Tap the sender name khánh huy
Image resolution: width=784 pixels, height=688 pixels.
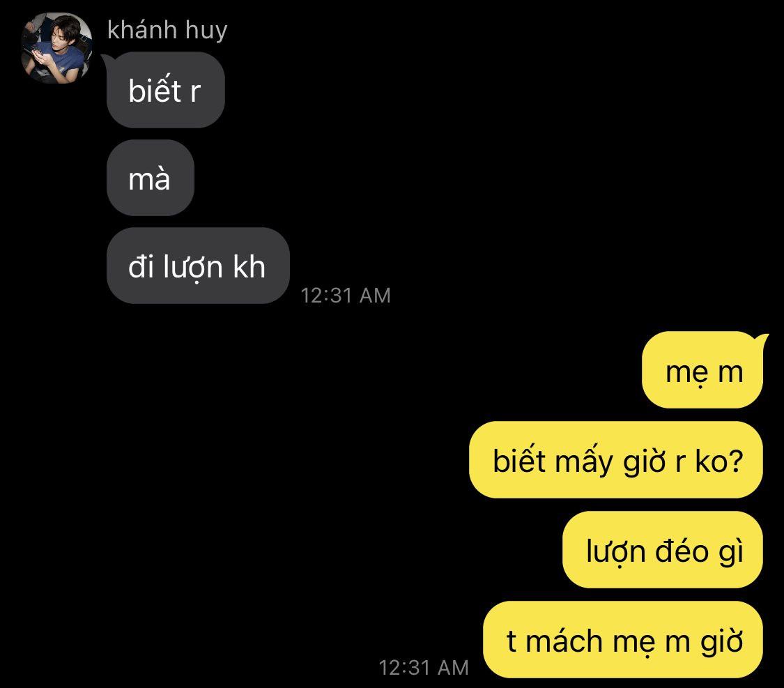tap(167, 30)
